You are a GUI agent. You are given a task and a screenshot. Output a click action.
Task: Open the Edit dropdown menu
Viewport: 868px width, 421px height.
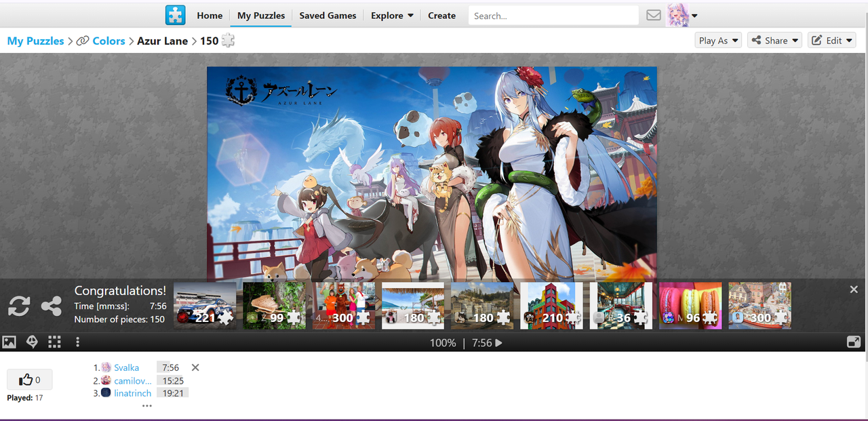tap(831, 41)
